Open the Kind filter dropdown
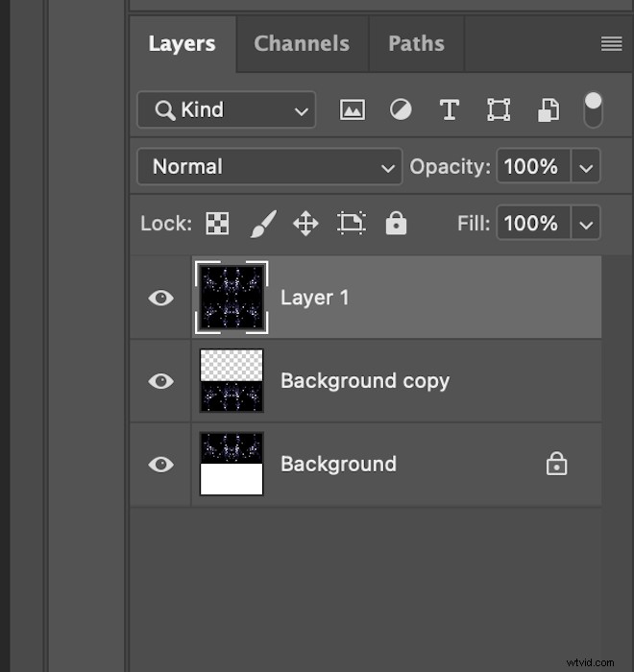634x672 pixels. tap(227, 109)
